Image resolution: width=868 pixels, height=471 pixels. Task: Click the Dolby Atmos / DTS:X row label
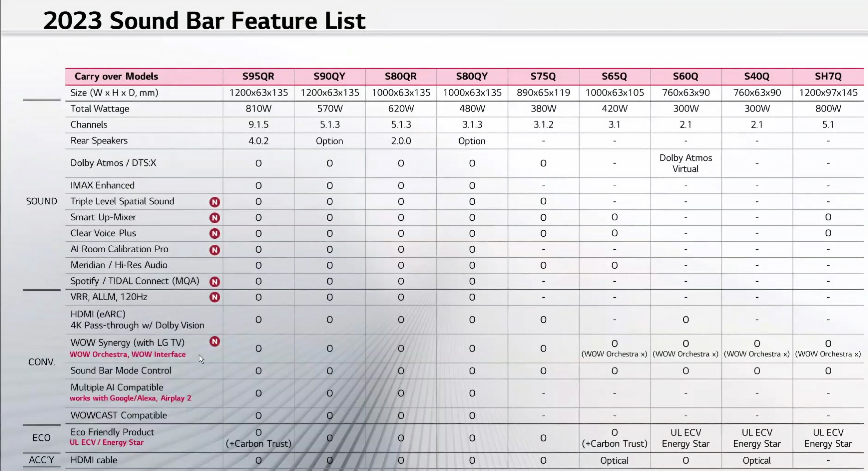(113, 163)
